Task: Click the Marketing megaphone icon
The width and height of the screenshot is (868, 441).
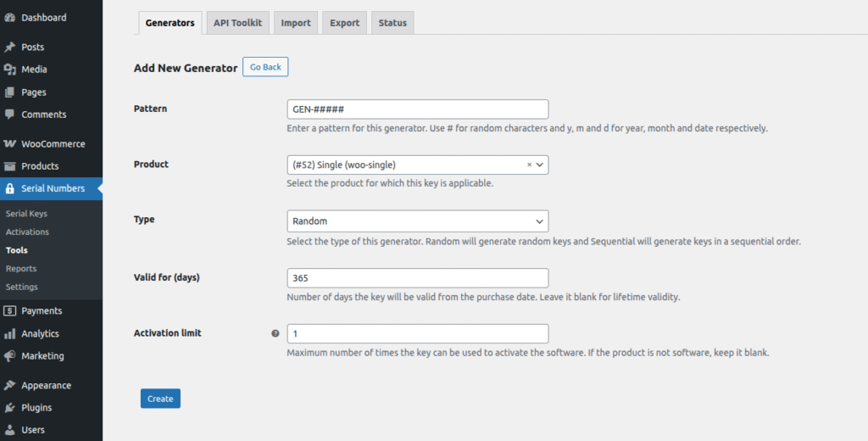Action: pyautogui.click(x=10, y=356)
